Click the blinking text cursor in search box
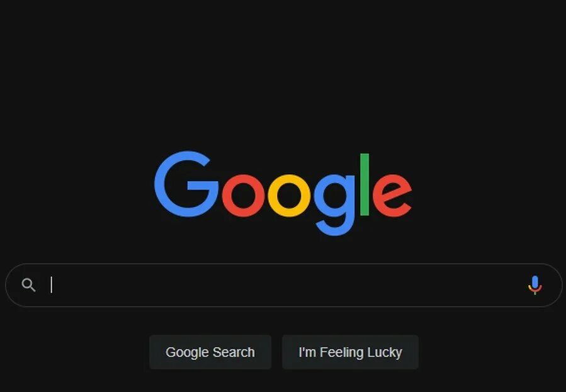This screenshot has width=566, height=392. point(52,285)
